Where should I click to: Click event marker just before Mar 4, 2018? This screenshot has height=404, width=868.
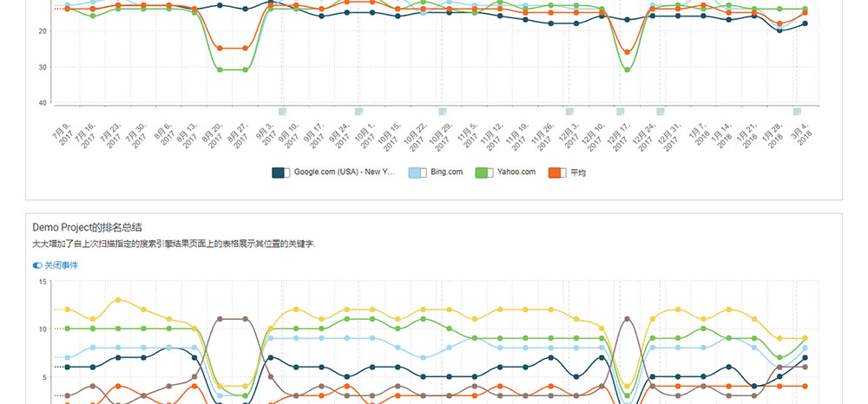click(797, 111)
